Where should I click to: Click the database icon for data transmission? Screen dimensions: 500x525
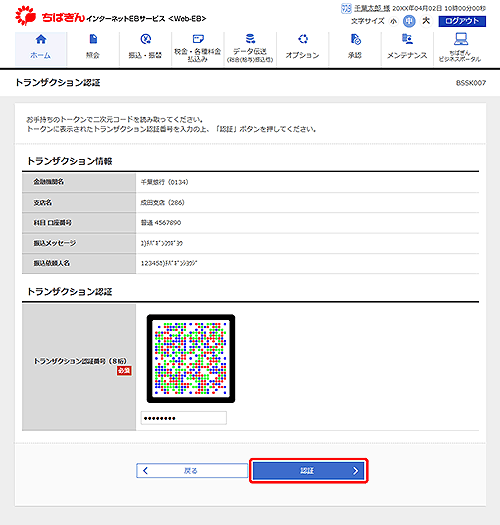coord(250,39)
